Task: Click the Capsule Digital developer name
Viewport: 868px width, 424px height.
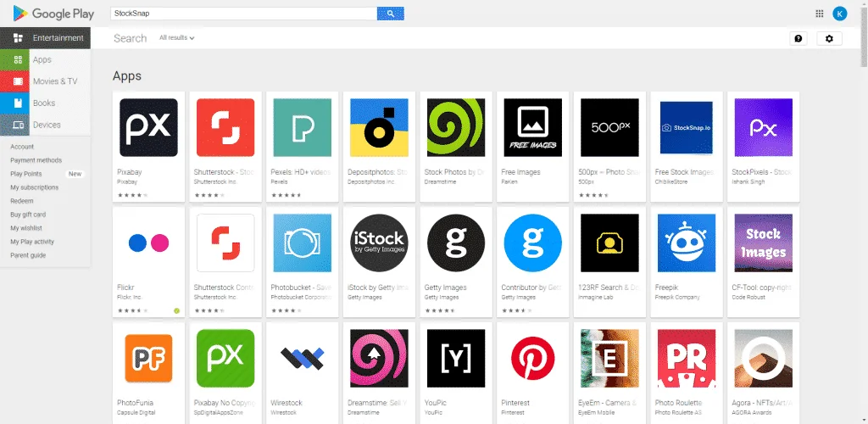Action: tap(136, 412)
